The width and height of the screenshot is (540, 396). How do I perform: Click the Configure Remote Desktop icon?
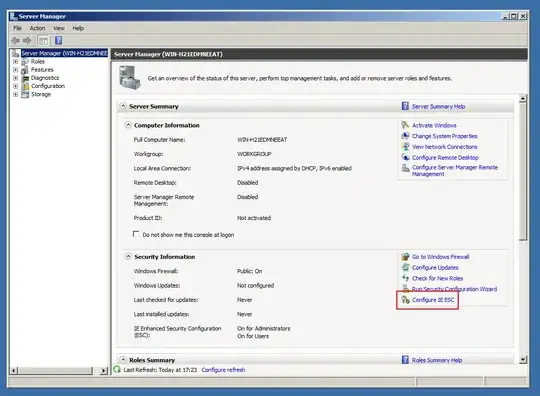pyautogui.click(x=405, y=157)
